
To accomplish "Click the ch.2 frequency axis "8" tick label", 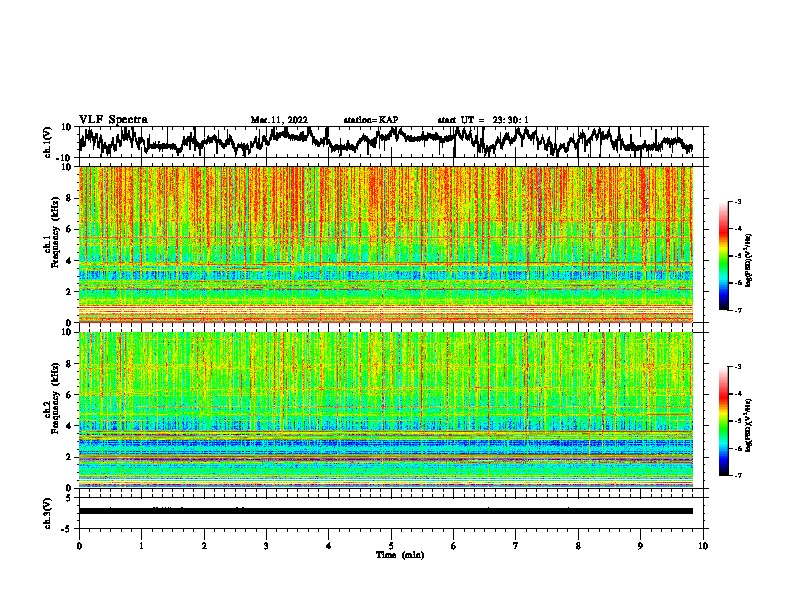I will coord(69,364).
